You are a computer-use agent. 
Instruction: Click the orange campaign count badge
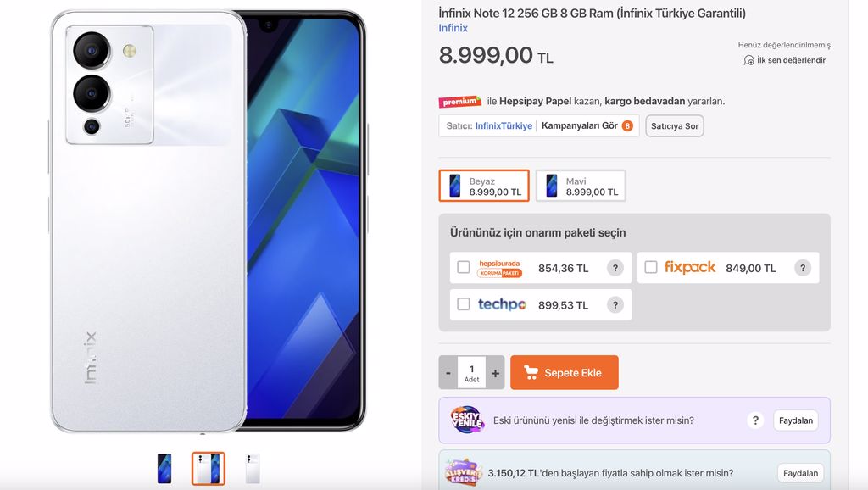(627, 125)
